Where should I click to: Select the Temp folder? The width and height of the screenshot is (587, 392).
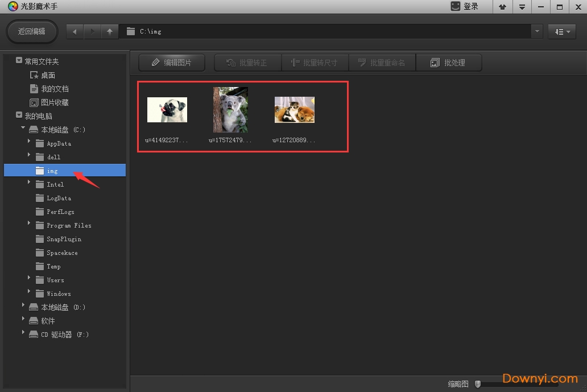[x=53, y=266]
